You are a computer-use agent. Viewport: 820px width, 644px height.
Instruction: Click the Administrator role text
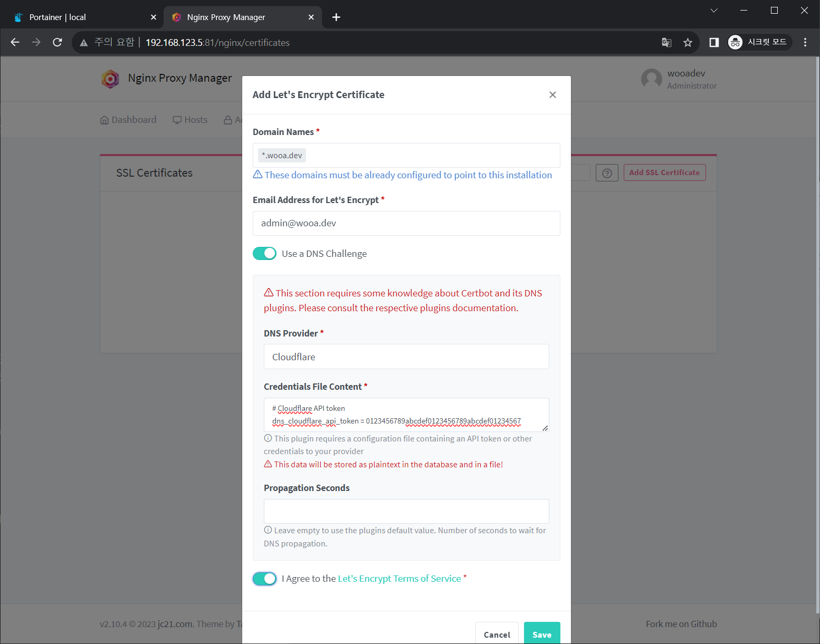point(692,86)
